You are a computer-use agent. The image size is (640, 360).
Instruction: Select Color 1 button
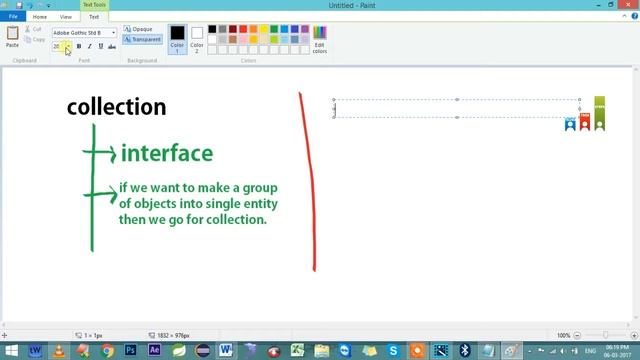[x=177, y=40]
